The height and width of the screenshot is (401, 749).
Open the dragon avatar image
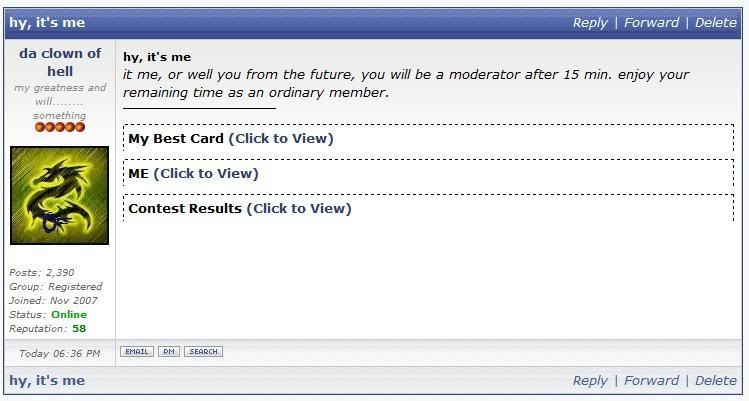pyautogui.click(x=59, y=195)
